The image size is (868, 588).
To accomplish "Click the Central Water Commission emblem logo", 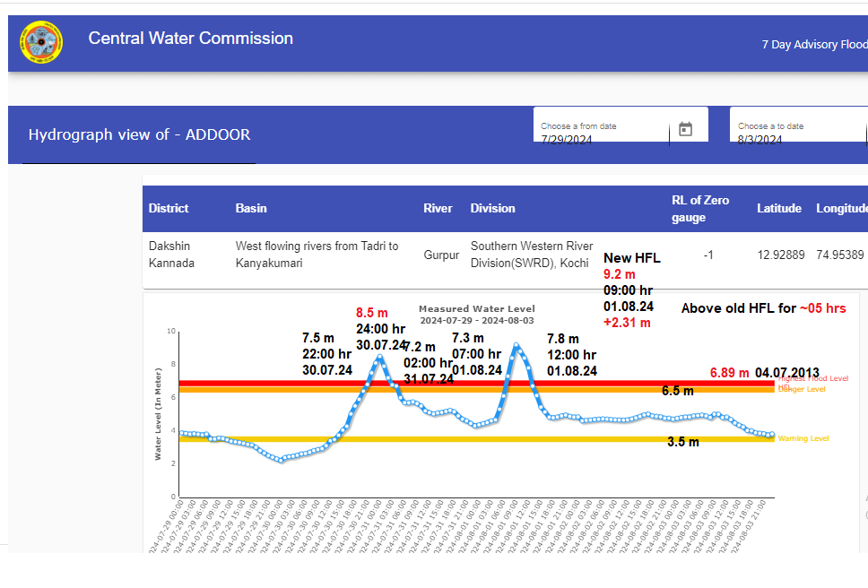I will point(41,43).
